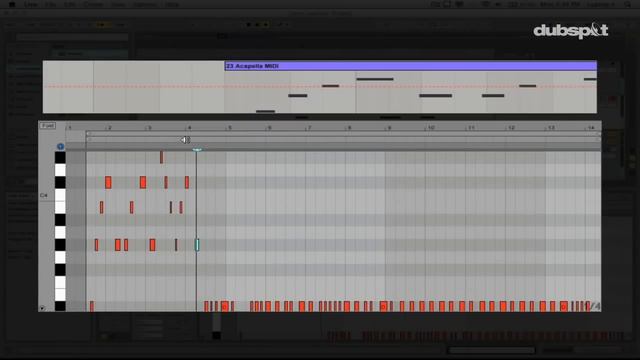Open the Help menu
The height and width of the screenshot is (360, 640).
(172, 4)
